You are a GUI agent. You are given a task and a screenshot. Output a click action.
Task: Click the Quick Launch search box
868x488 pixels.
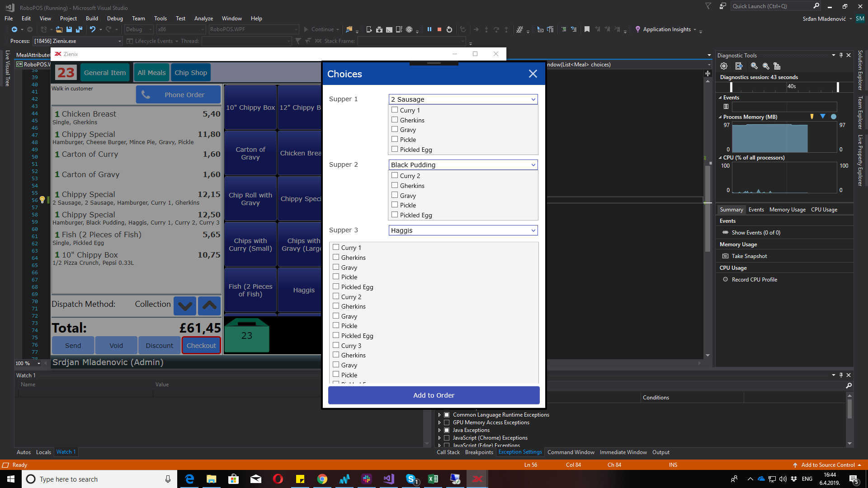776,6
